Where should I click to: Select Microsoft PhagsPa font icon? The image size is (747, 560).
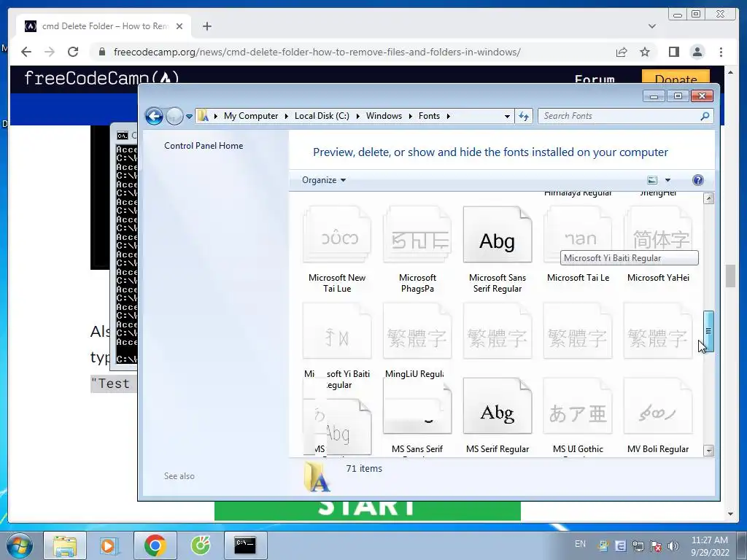(x=417, y=235)
